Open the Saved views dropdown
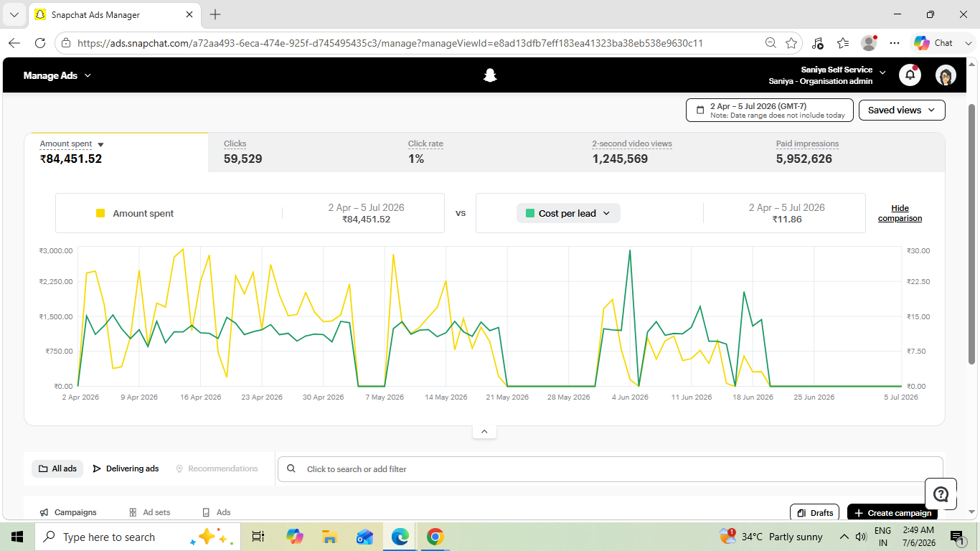The image size is (980, 551). [x=902, y=110]
